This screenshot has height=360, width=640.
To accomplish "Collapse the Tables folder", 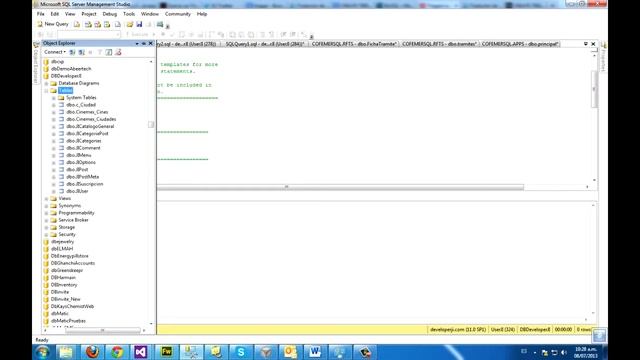I will (46, 91).
